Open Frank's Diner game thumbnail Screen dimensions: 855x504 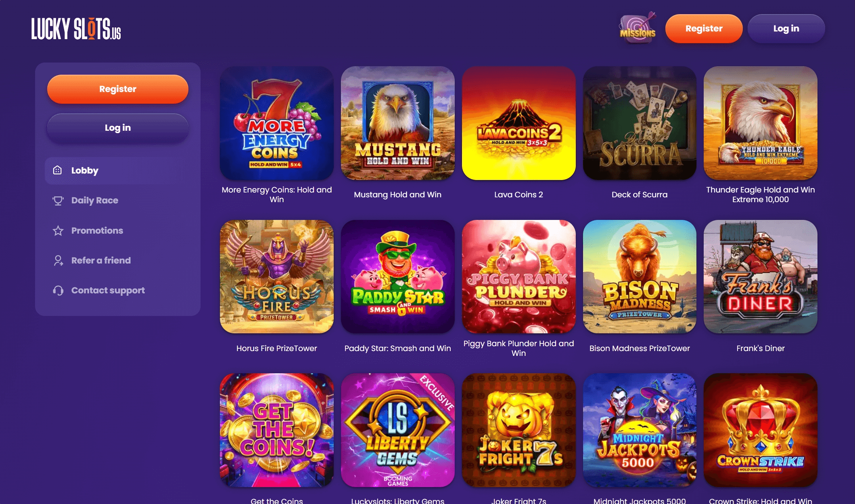pyautogui.click(x=761, y=276)
